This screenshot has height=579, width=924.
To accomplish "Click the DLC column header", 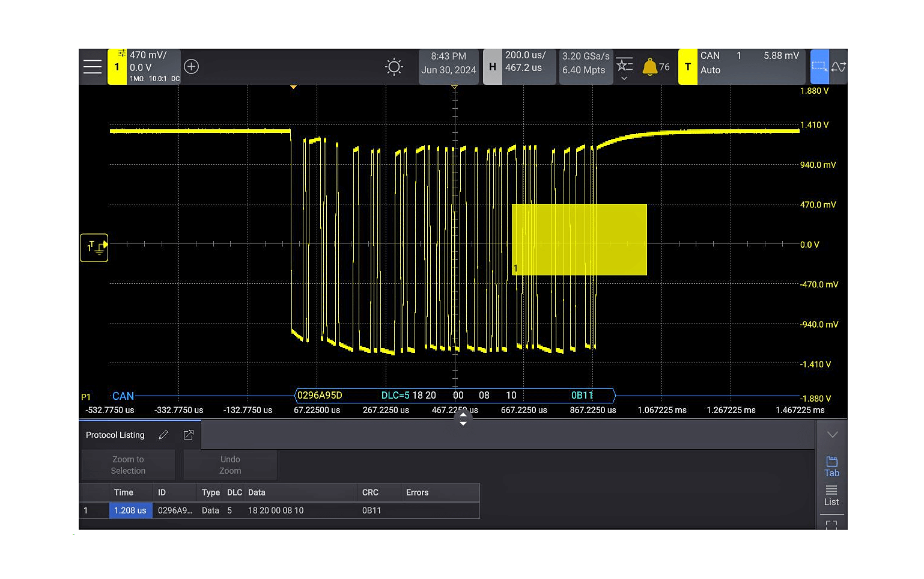I will 234,492.
